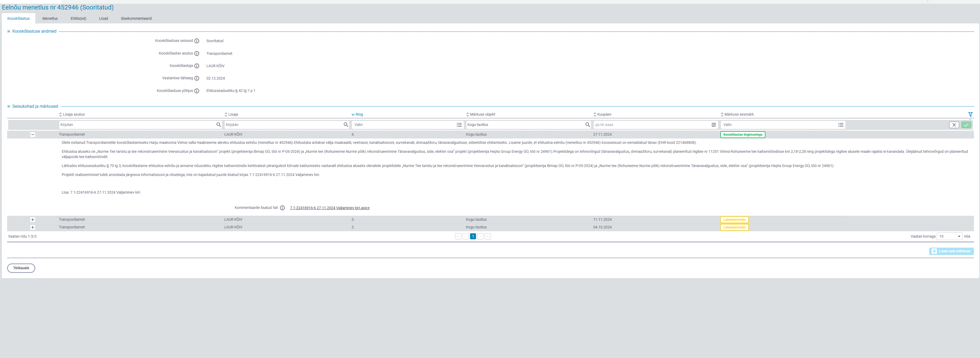Collapse the Kooskõlastuse andmed section
The height and width of the screenshot is (358, 980).
click(x=9, y=32)
